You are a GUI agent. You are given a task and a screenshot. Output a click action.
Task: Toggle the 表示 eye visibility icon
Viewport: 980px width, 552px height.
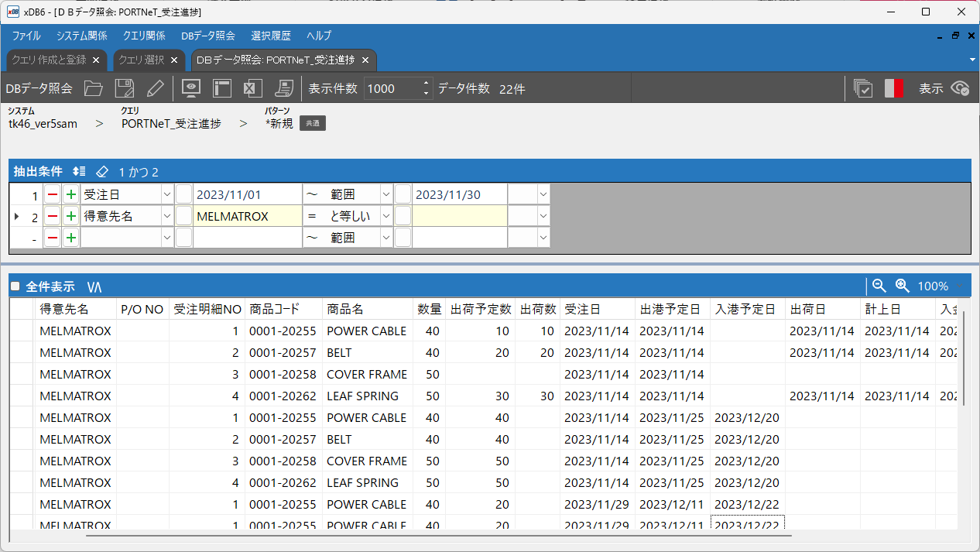point(960,88)
